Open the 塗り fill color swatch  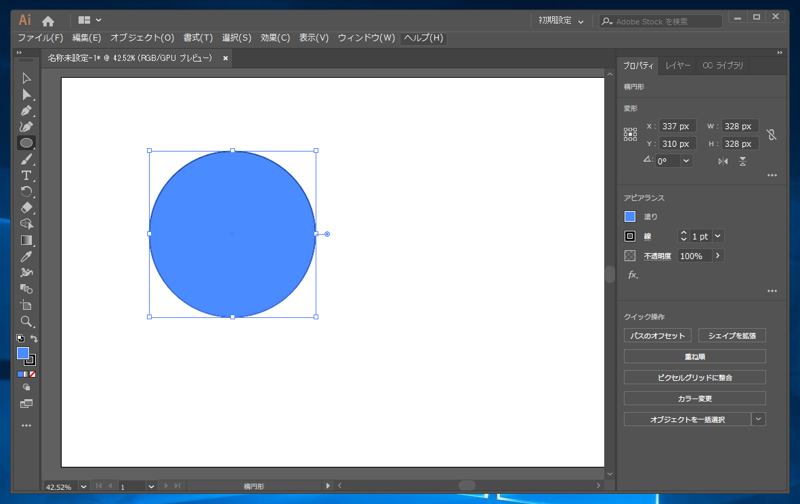point(630,216)
